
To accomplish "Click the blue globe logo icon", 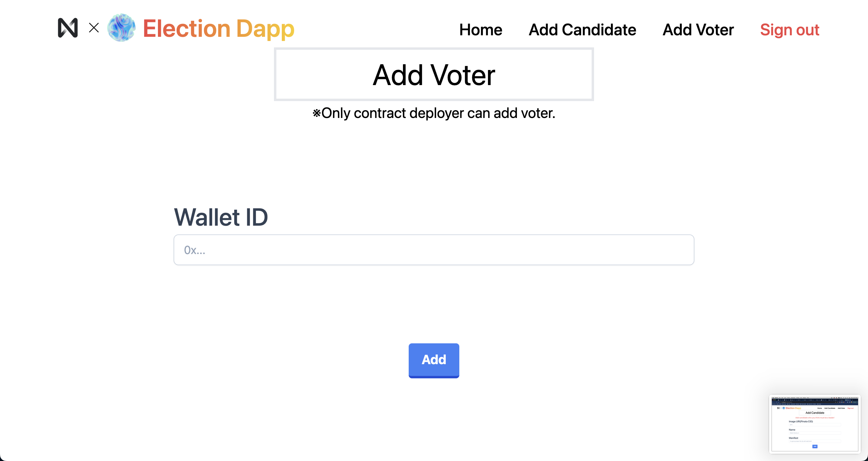I will click(121, 28).
